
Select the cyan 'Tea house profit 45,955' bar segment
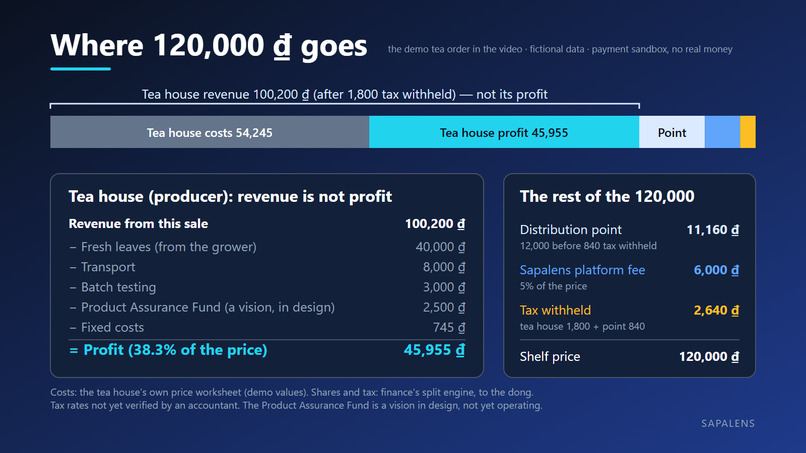504,132
